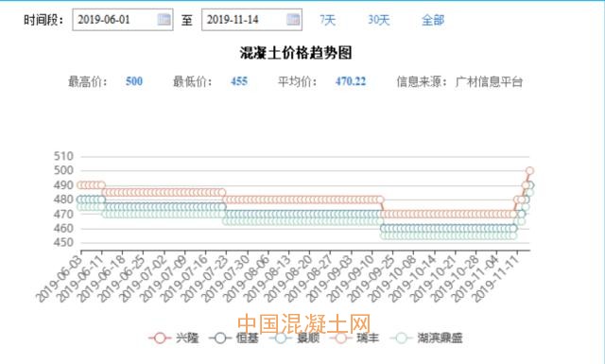Click the 中国混凝土网 watermark text
This screenshot has height=364, width=605.
[303, 323]
